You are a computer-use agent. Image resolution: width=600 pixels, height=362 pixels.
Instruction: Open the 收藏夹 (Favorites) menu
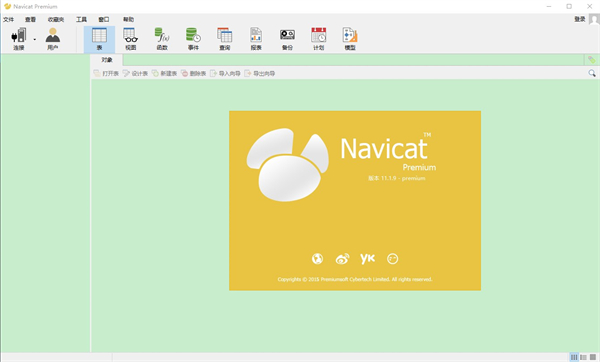[56, 19]
